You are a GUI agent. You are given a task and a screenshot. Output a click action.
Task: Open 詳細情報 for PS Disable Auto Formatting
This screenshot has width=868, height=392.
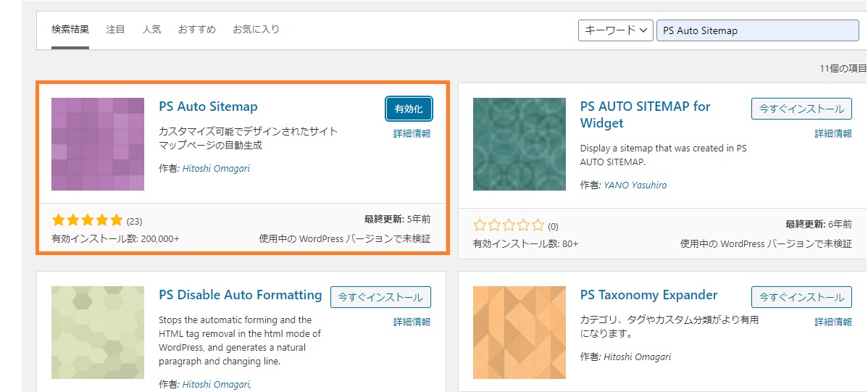coord(412,322)
